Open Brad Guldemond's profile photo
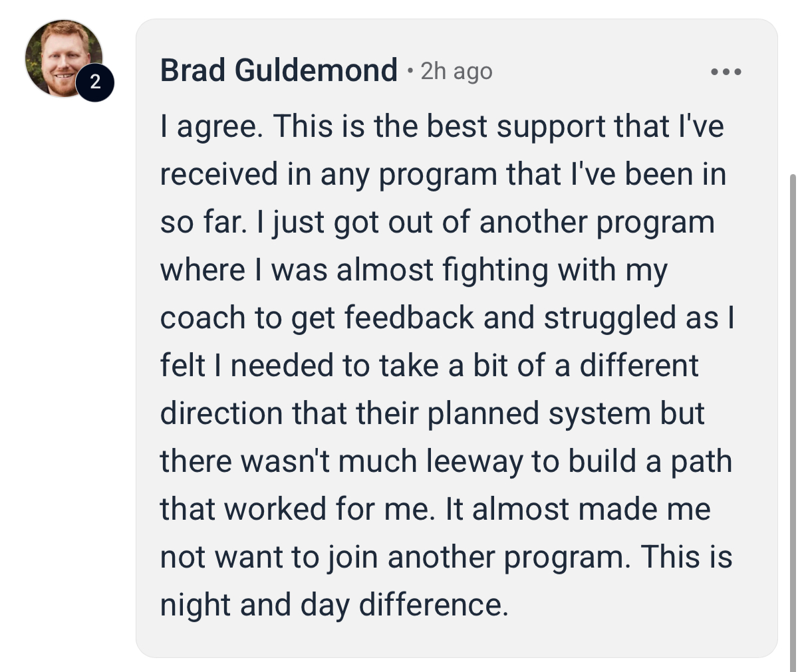This screenshot has height=672, width=802. tap(64, 58)
